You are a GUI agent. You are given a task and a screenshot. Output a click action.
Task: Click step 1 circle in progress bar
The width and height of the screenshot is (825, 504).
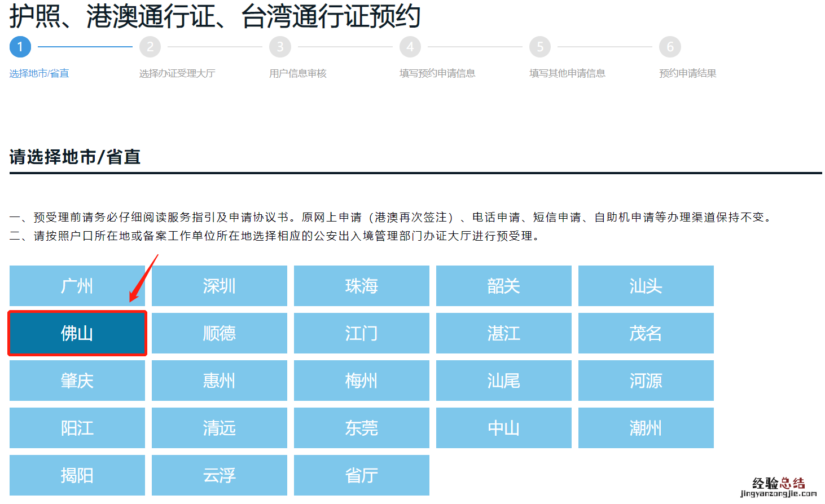coord(20,47)
